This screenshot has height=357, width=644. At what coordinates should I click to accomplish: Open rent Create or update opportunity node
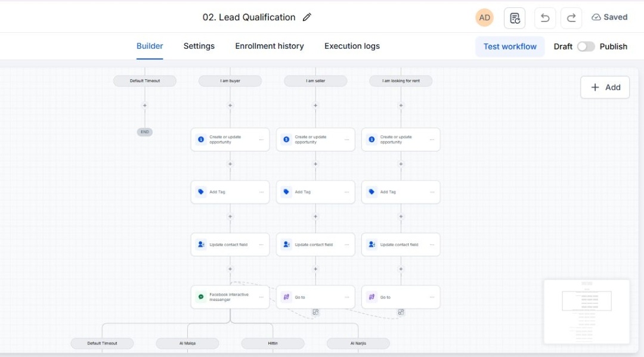[401, 139]
